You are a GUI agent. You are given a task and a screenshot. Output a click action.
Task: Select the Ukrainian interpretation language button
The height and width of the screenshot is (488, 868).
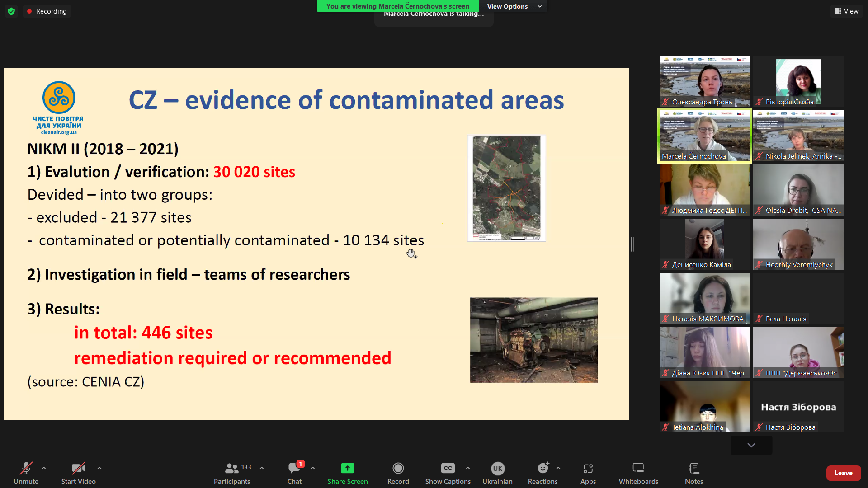point(497,469)
